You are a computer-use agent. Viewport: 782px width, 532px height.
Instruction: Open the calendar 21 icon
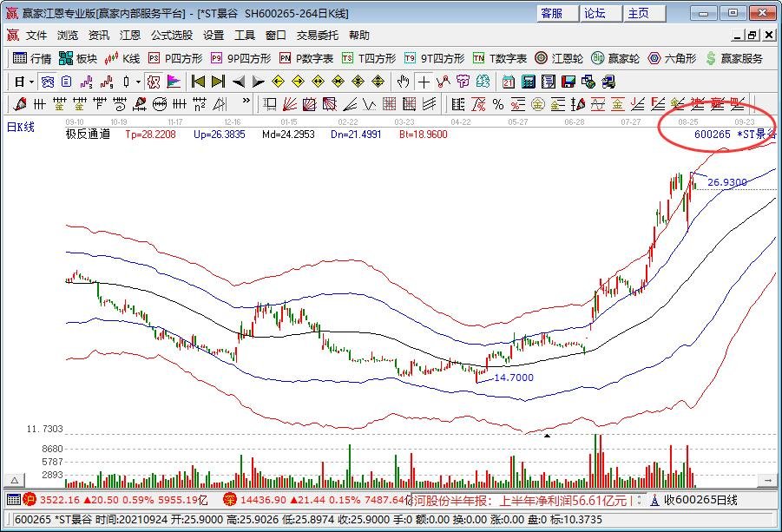[509, 82]
